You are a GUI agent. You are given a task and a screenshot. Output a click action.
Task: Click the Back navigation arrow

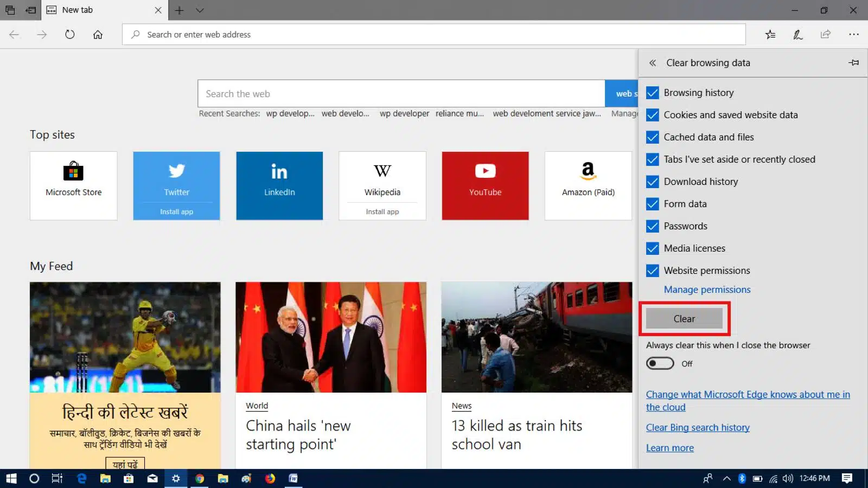pyautogui.click(x=14, y=34)
